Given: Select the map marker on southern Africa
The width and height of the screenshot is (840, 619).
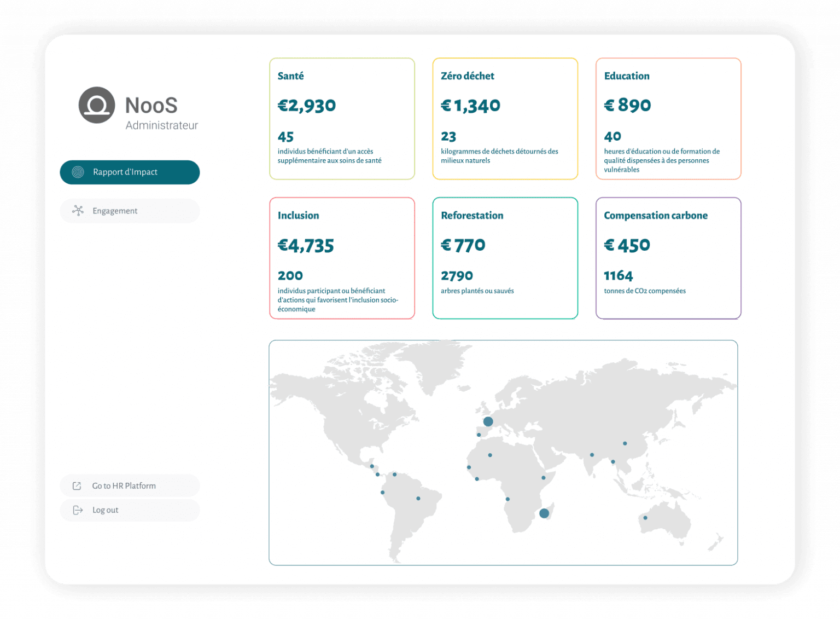Looking at the screenshot, I should pos(544,513).
